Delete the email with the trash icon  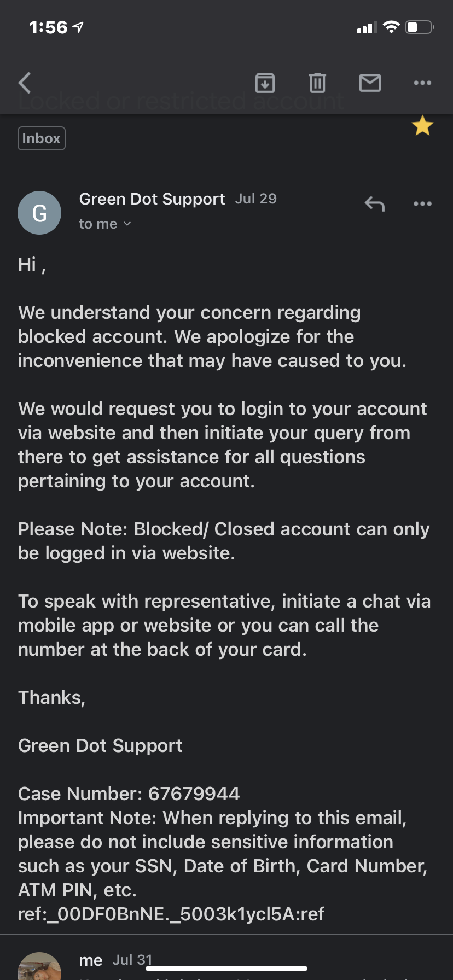(x=317, y=83)
